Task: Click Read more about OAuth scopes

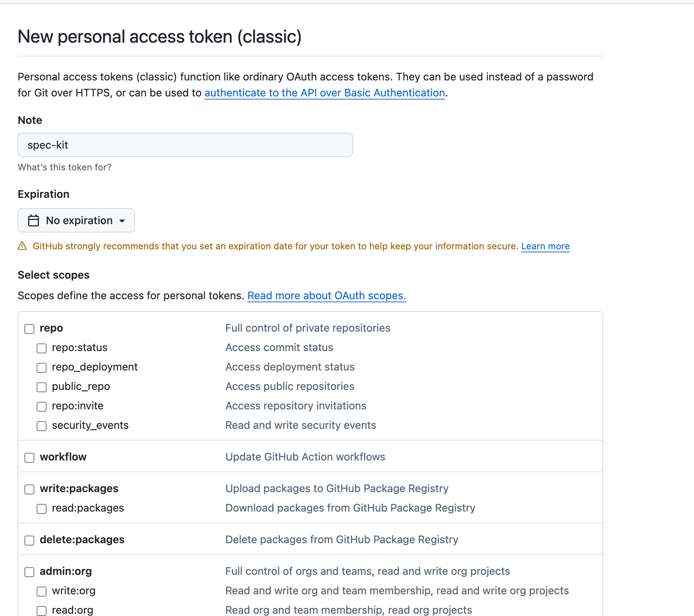Action: (x=326, y=295)
